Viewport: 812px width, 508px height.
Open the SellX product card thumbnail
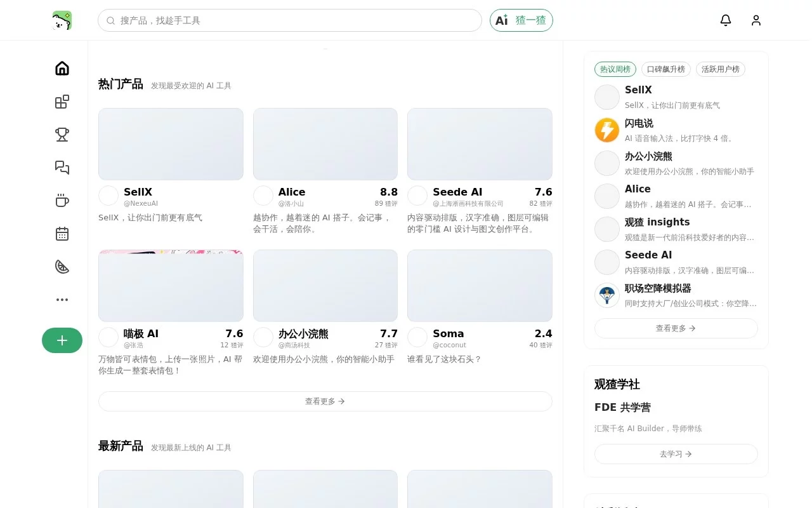click(x=171, y=144)
